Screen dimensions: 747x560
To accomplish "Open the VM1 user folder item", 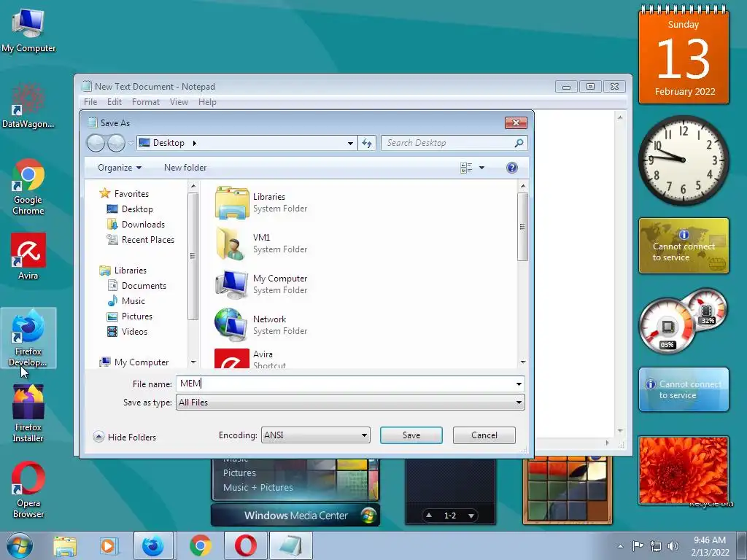I will [262, 244].
